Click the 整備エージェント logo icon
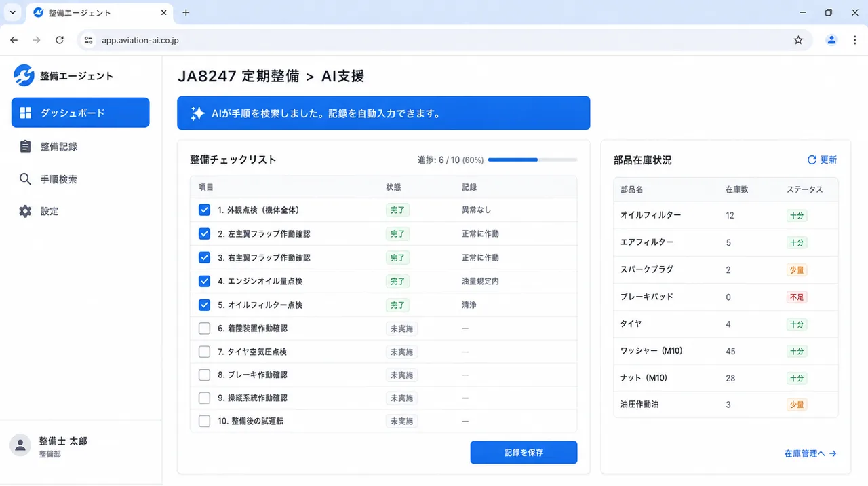The width and height of the screenshot is (868, 486). tap(24, 75)
